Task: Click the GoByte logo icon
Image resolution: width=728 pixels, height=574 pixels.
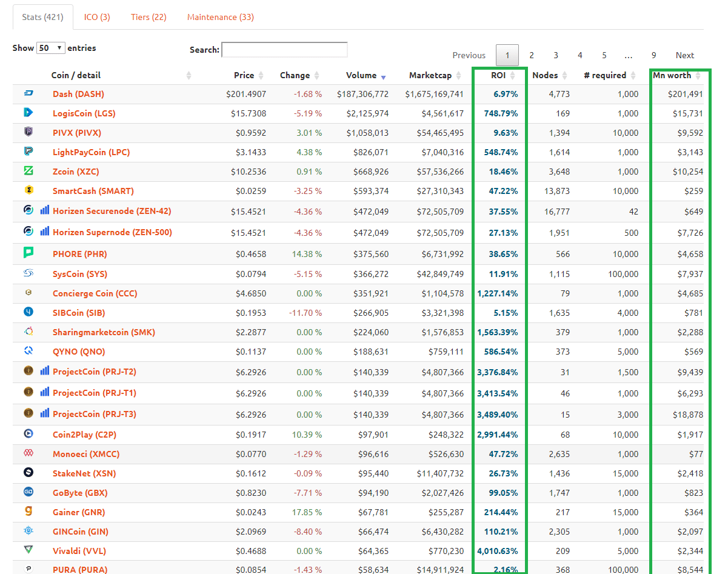Action: pos(28,492)
